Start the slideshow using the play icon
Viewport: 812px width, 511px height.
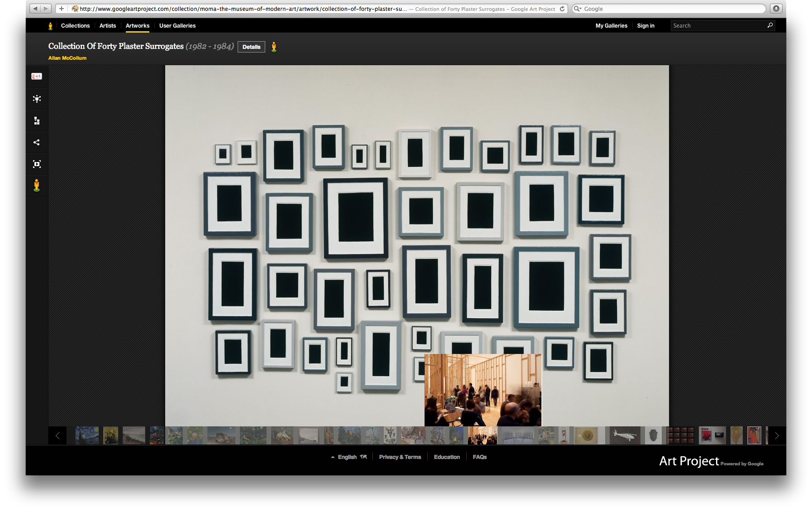pos(37,164)
